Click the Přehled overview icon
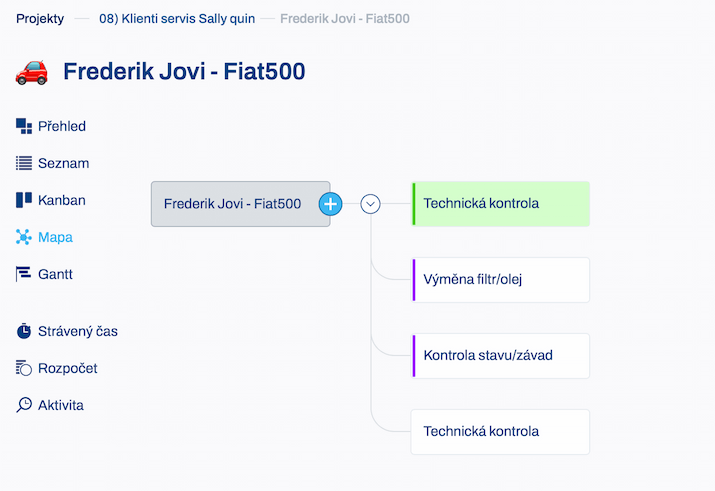 [24, 126]
